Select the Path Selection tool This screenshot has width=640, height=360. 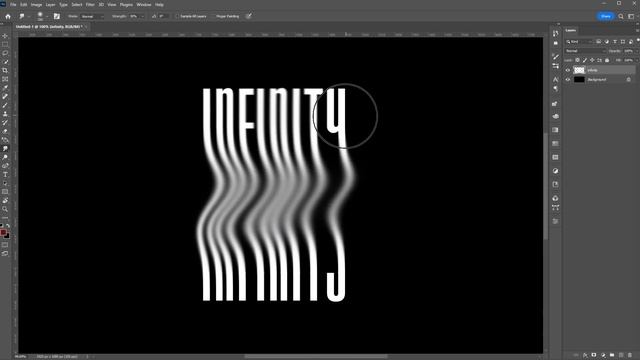(5, 183)
